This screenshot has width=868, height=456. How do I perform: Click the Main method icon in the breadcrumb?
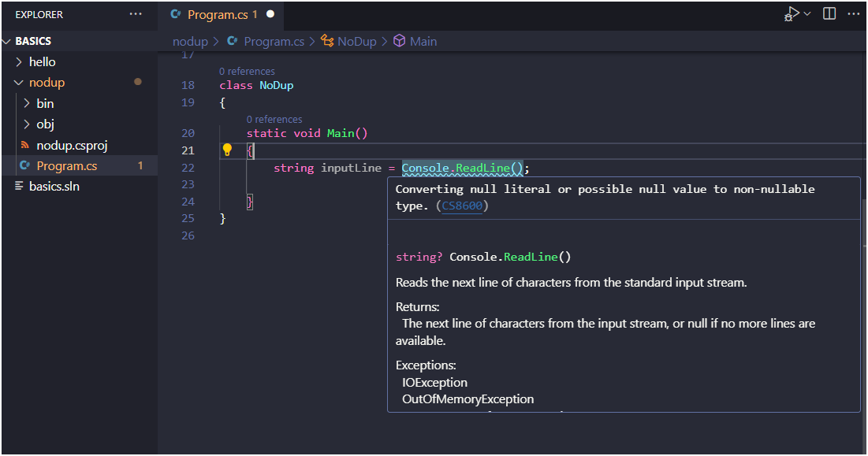pos(400,41)
